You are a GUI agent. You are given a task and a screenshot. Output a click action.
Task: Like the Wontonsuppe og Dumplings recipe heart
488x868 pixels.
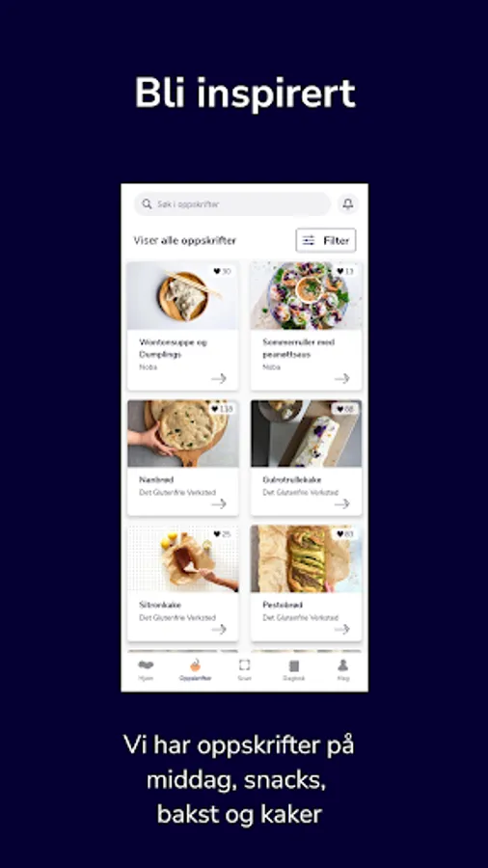pos(216,271)
